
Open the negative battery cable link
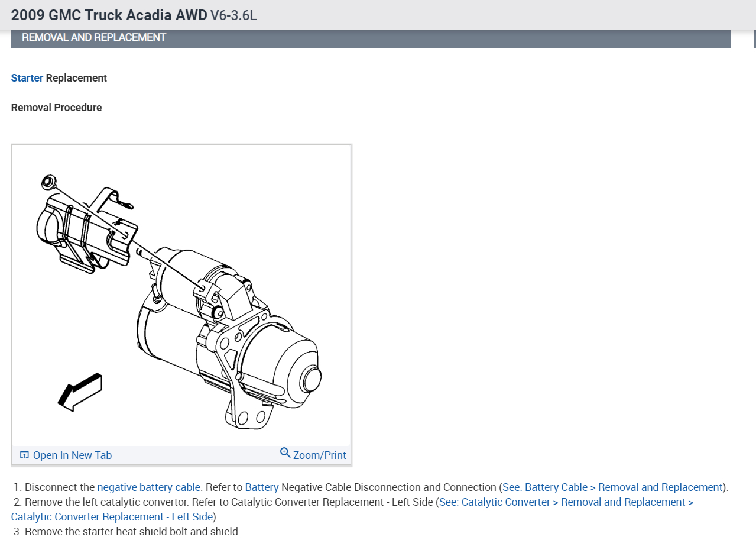coord(149,487)
